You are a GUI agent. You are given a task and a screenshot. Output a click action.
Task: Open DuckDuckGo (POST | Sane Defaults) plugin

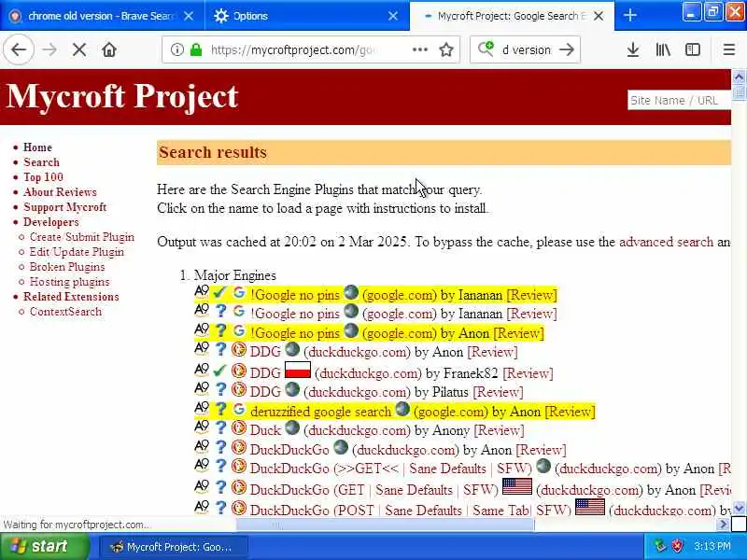[411, 511]
